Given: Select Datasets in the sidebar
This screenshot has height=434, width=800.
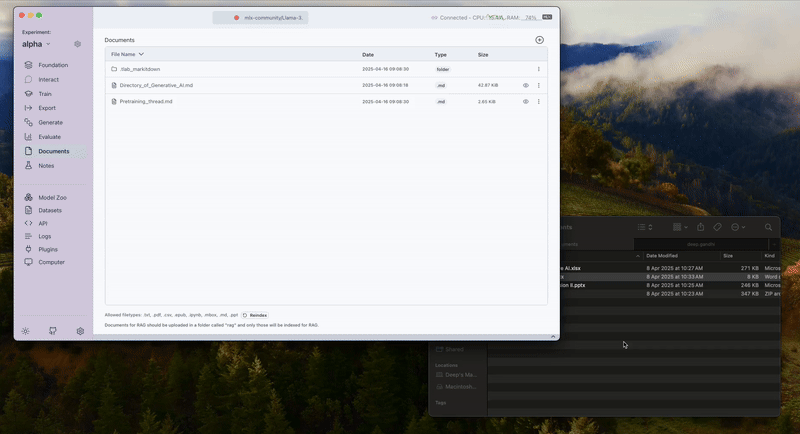Looking at the screenshot, I should [50, 211].
